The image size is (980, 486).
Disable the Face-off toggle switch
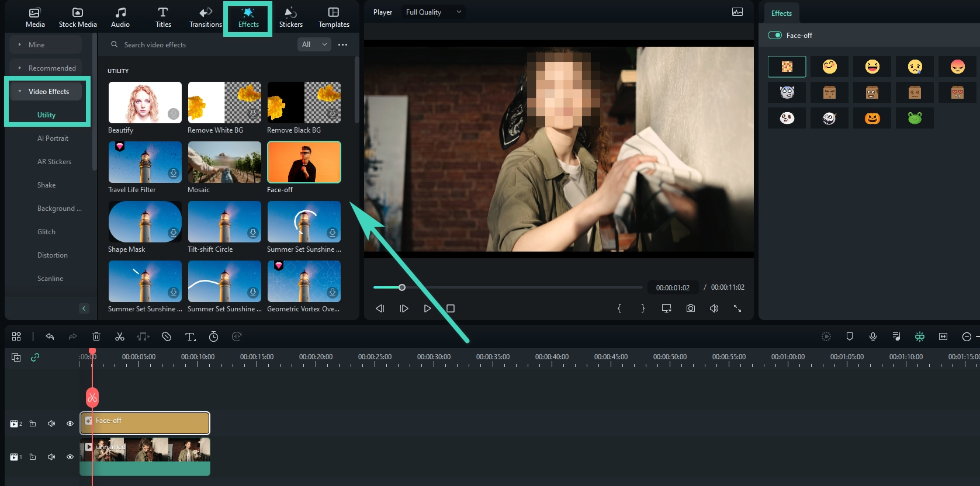(775, 35)
